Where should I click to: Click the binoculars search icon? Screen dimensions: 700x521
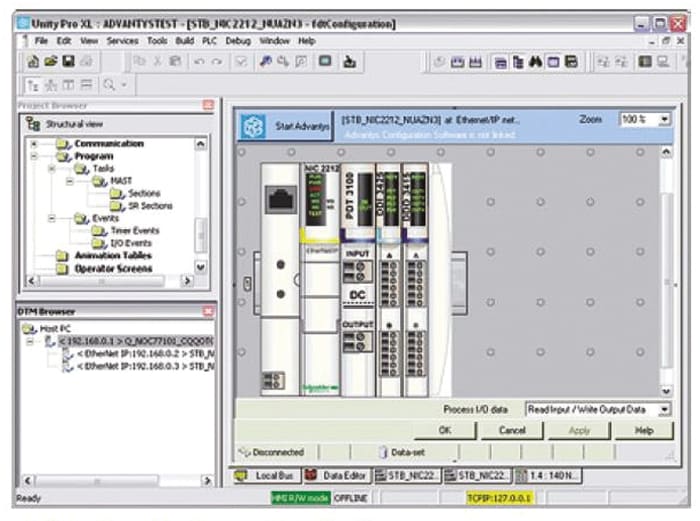[x=535, y=62]
